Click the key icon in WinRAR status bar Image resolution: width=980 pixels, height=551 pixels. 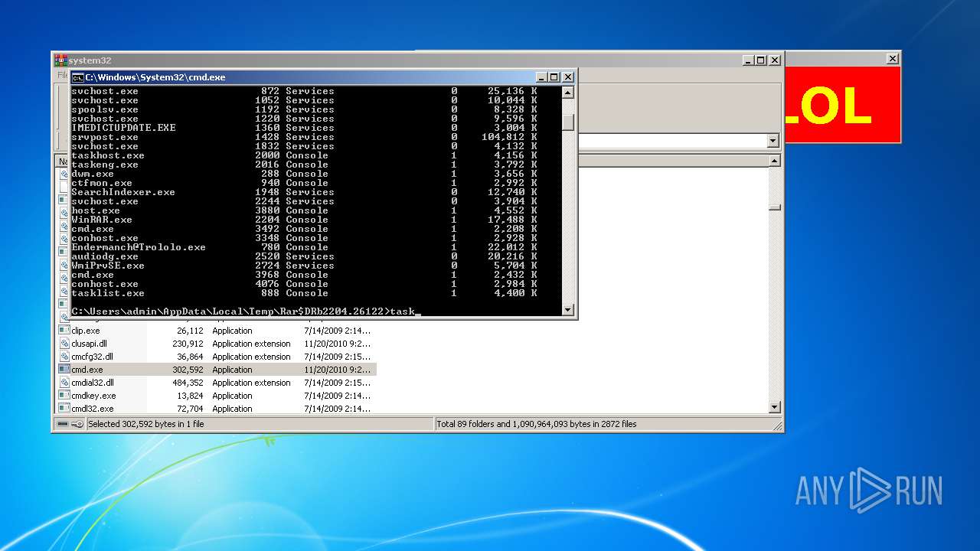click(77, 424)
